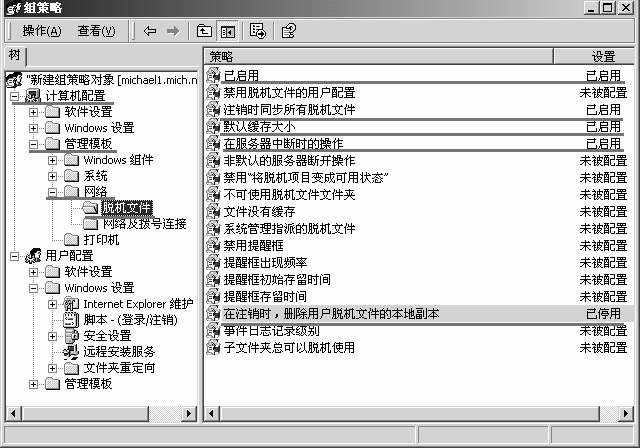Collapse the 计算机配置 node

click(15, 96)
